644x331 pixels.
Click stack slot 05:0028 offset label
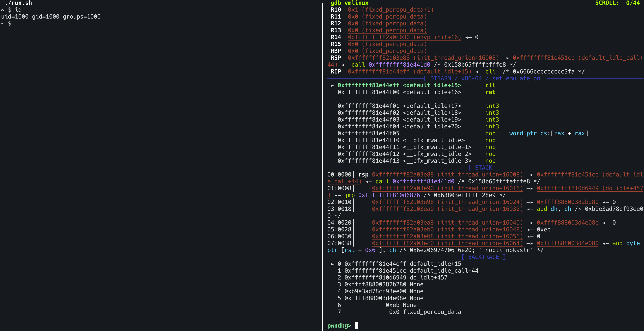pyautogui.click(x=339, y=230)
